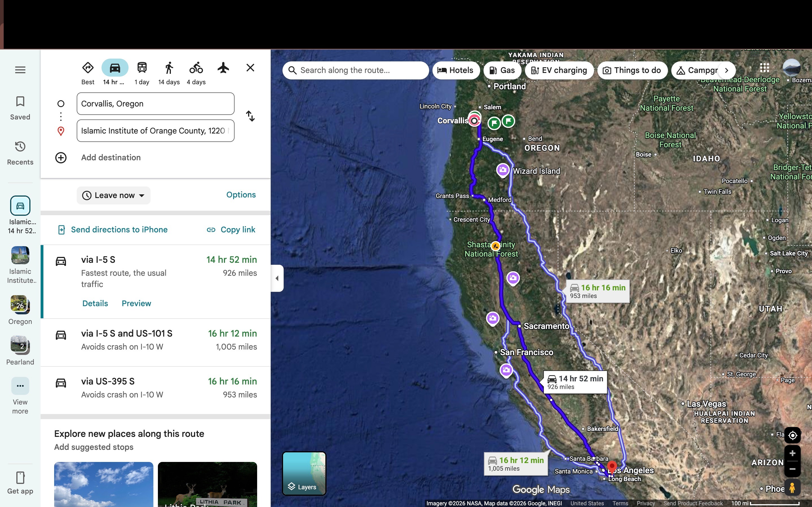Click the Corvallis, Oregon starting point field
The width and height of the screenshot is (812, 507).
155,104
